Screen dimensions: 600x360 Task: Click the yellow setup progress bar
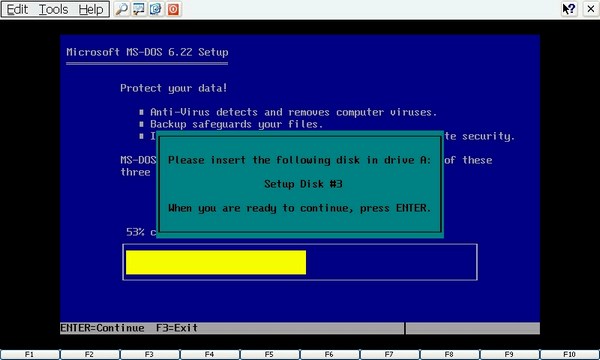tap(216, 262)
